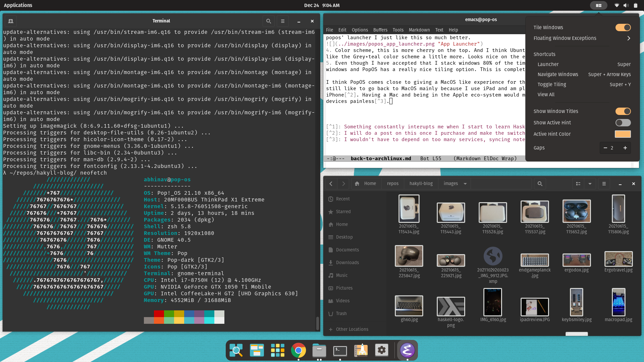Screen dimensions: 644x362
Task: Open Other Locations in the sidebar
Action: click(355, 329)
